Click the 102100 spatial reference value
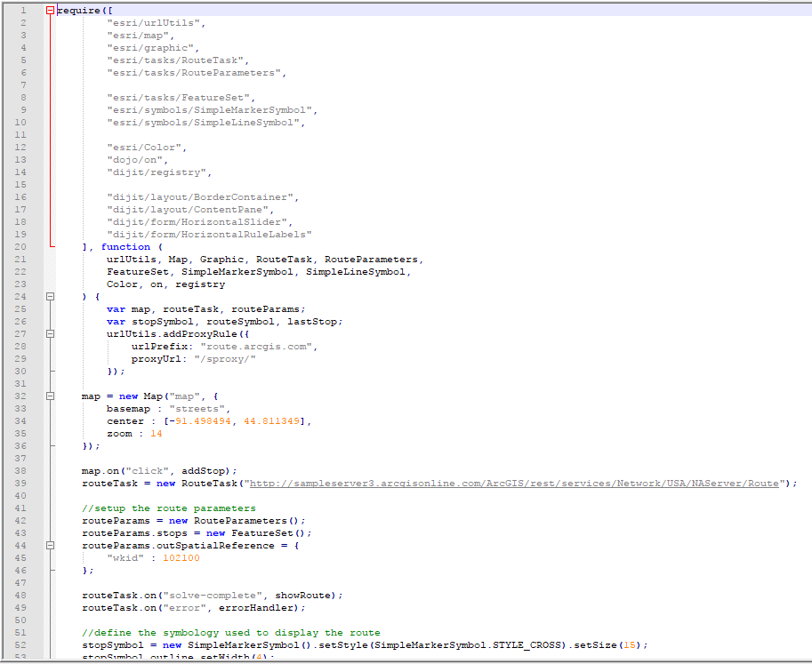This screenshot has height=664, width=812. point(181,557)
